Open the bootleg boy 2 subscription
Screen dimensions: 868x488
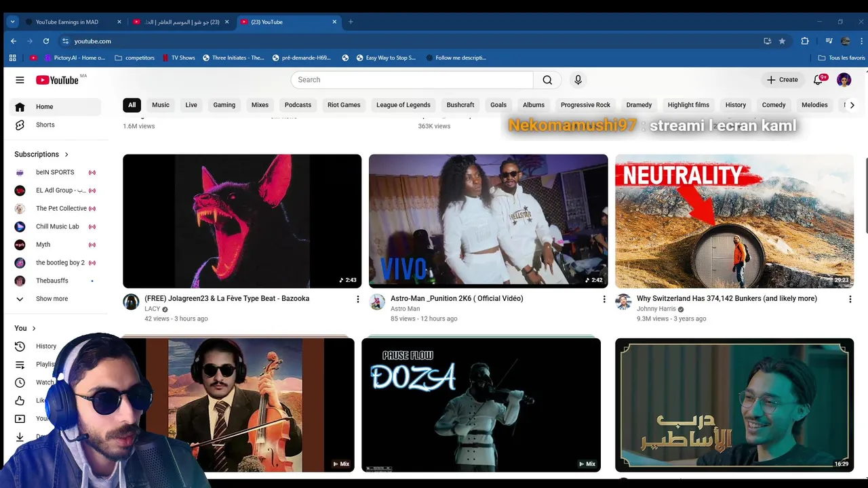(x=55, y=262)
